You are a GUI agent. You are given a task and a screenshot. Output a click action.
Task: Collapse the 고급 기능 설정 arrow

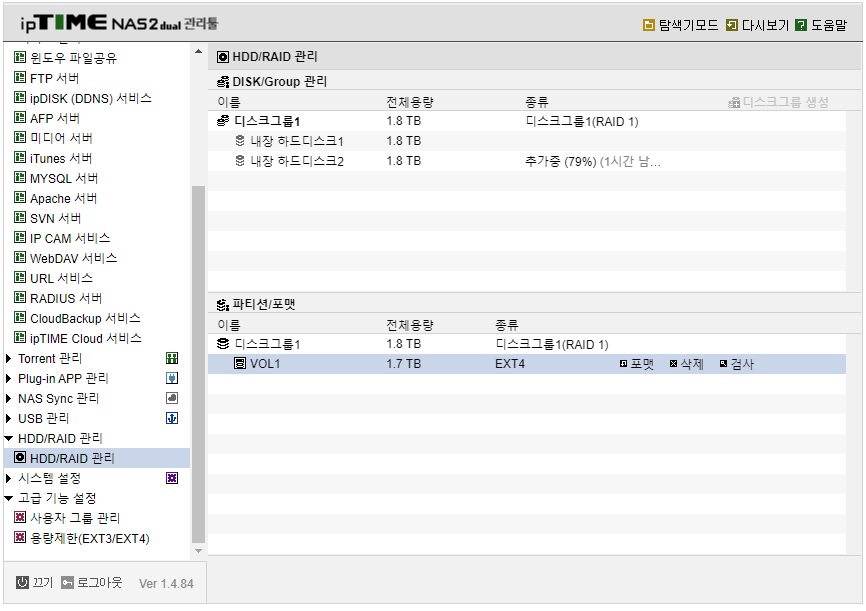click(8, 498)
